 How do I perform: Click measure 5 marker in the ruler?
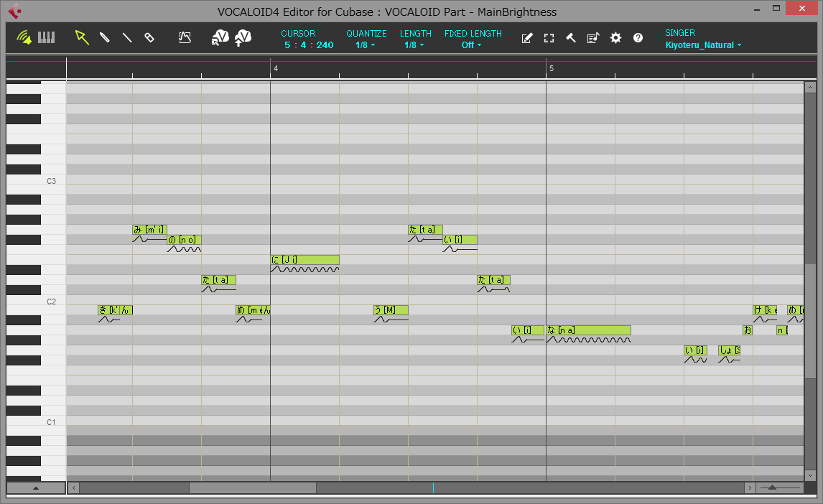pyautogui.click(x=551, y=69)
